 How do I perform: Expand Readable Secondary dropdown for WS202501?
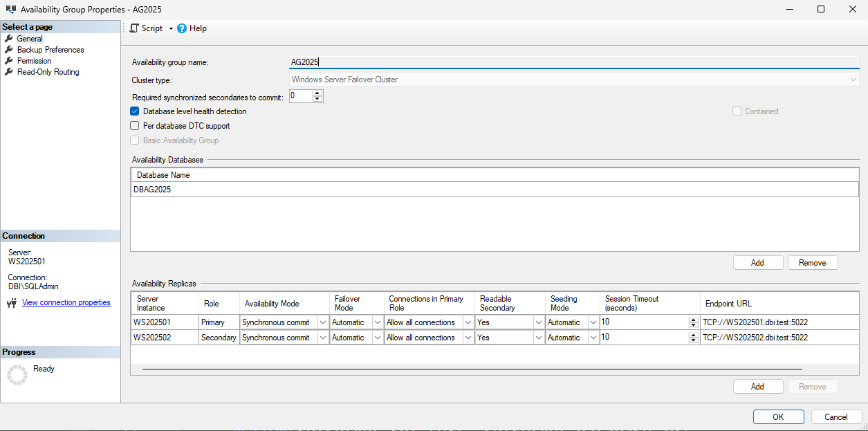[x=538, y=322]
